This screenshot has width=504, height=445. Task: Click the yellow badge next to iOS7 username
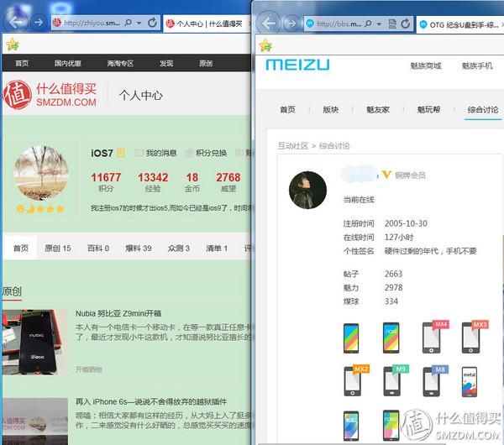click(121, 153)
